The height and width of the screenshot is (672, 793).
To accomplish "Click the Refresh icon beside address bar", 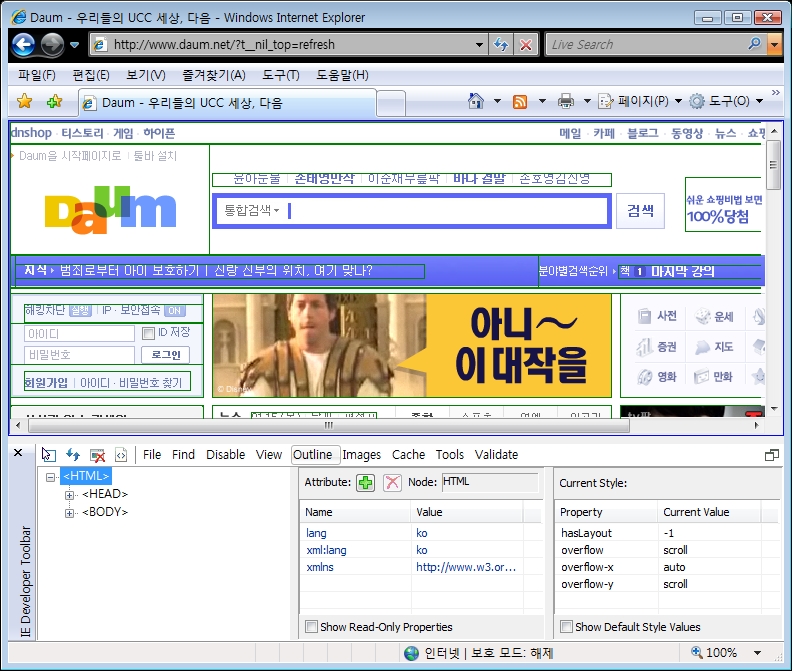I will click(501, 44).
